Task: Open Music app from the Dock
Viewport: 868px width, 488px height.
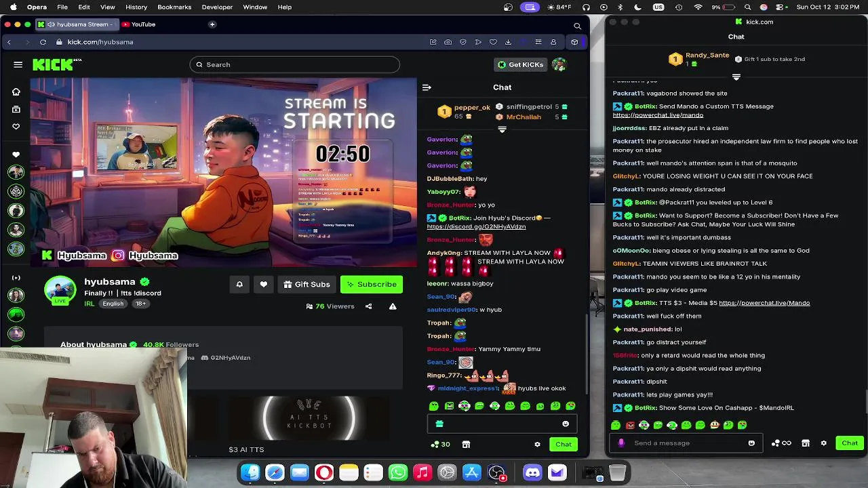Action: point(422,472)
